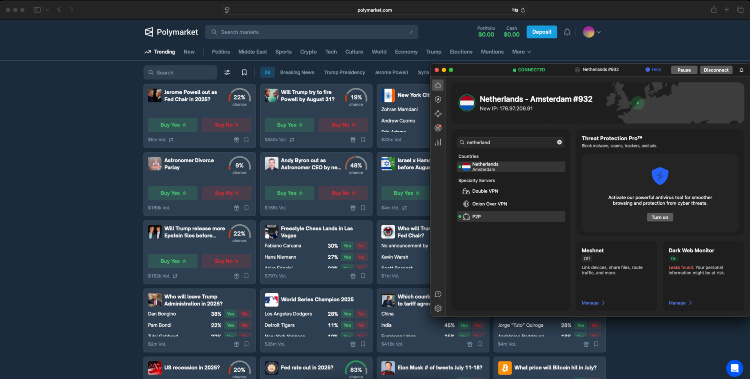Click the netherland server search field
This screenshot has width=750, height=379.
point(510,142)
